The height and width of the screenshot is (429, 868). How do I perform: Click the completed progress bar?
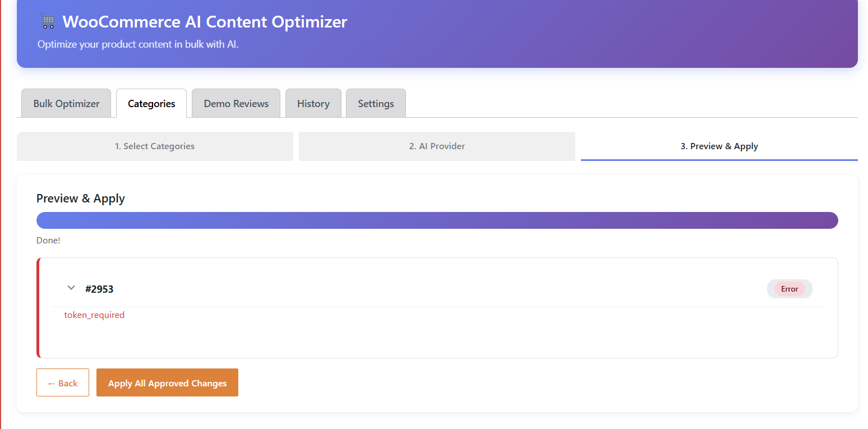(437, 220)
